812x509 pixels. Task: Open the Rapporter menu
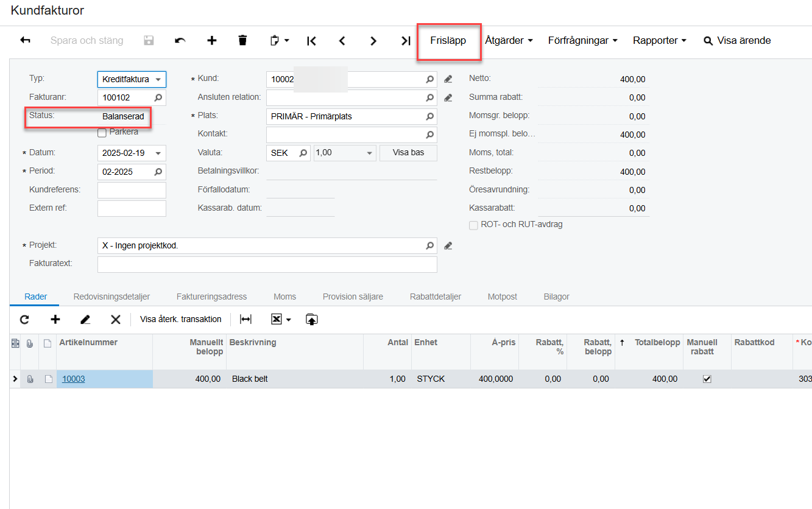pyautogui.click(x=659, y=40)
